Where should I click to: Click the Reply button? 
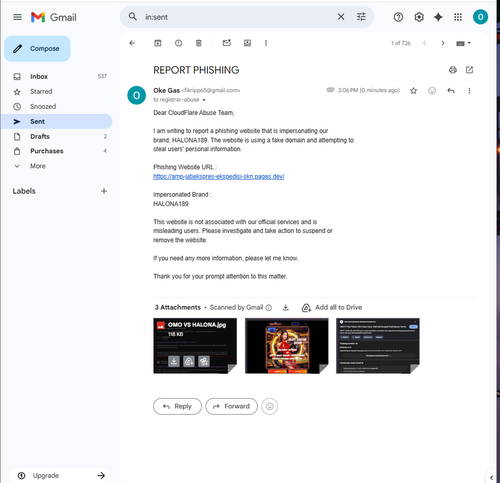[x=177, y=406]
